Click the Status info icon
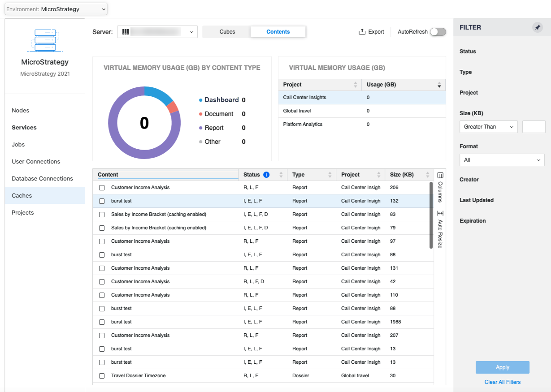551x392 pixels. (x=266, y=175)
